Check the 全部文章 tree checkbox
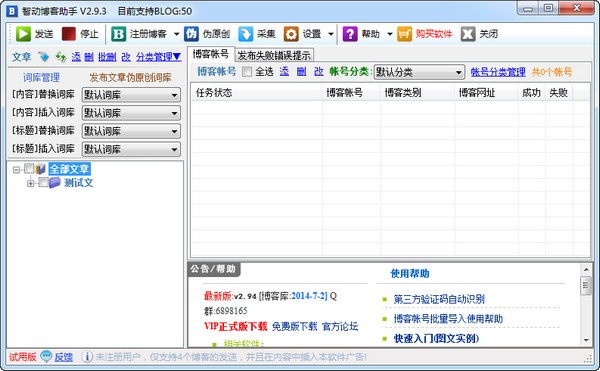600x371 pixels. coord(29,168)
